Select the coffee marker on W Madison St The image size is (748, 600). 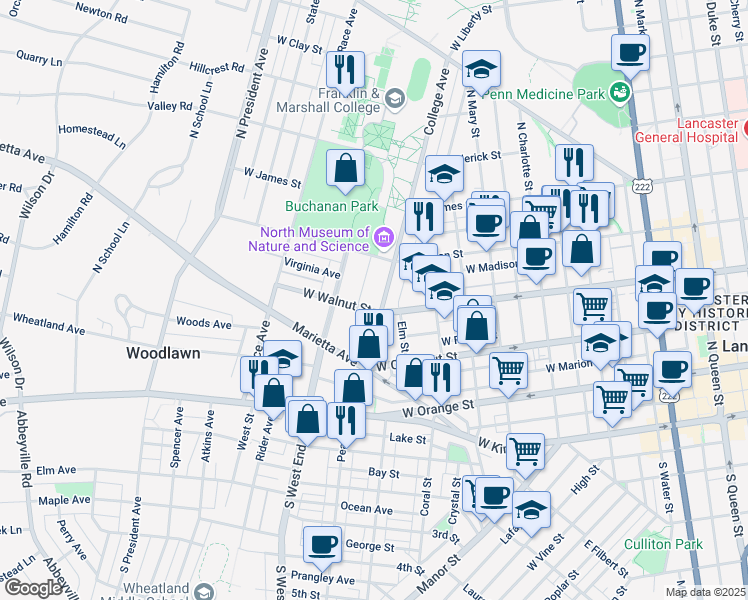coord(536,259)
